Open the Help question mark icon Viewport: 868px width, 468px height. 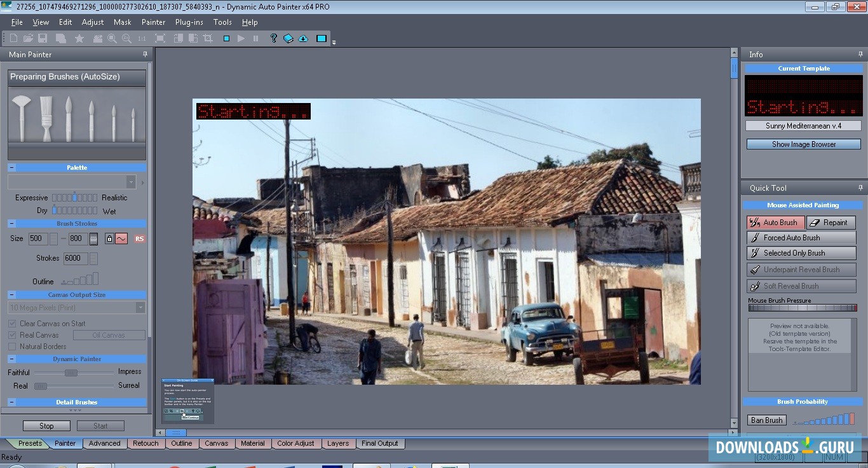coord(273,38)
